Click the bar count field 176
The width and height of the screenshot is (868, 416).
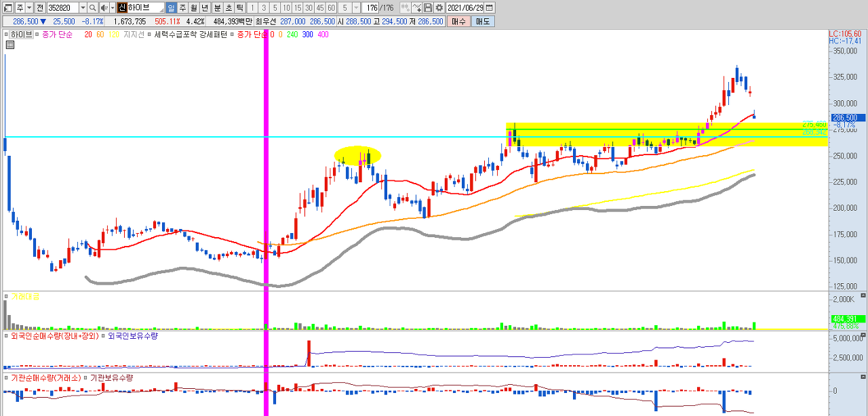point(371,7)
